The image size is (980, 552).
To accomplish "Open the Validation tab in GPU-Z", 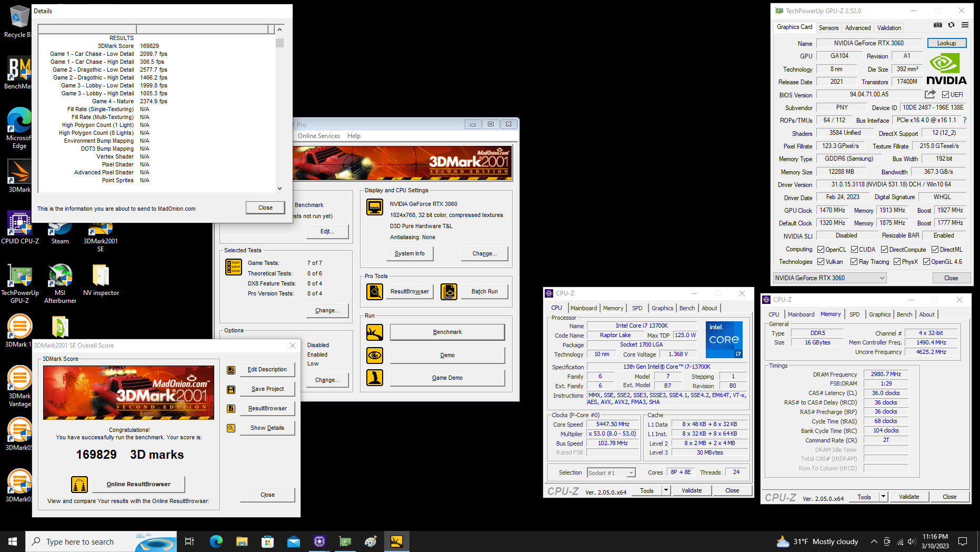I will (x=889, y=28).
